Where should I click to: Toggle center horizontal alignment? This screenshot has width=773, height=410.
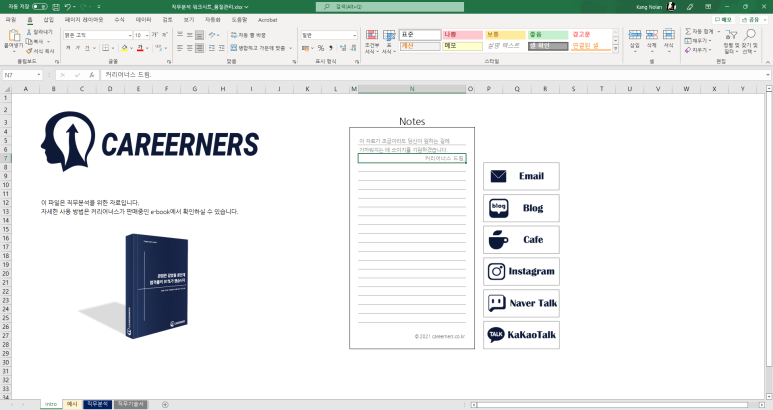pyautogui.click(x=190, y=48)
